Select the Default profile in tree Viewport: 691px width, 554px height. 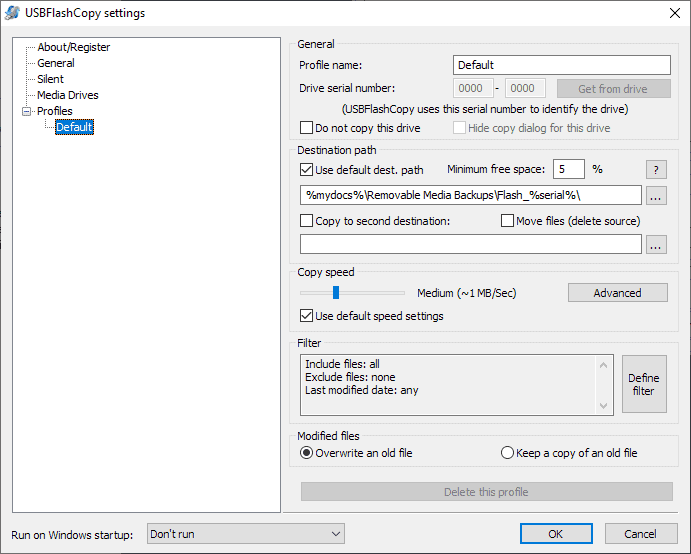(x=74, y=127)
